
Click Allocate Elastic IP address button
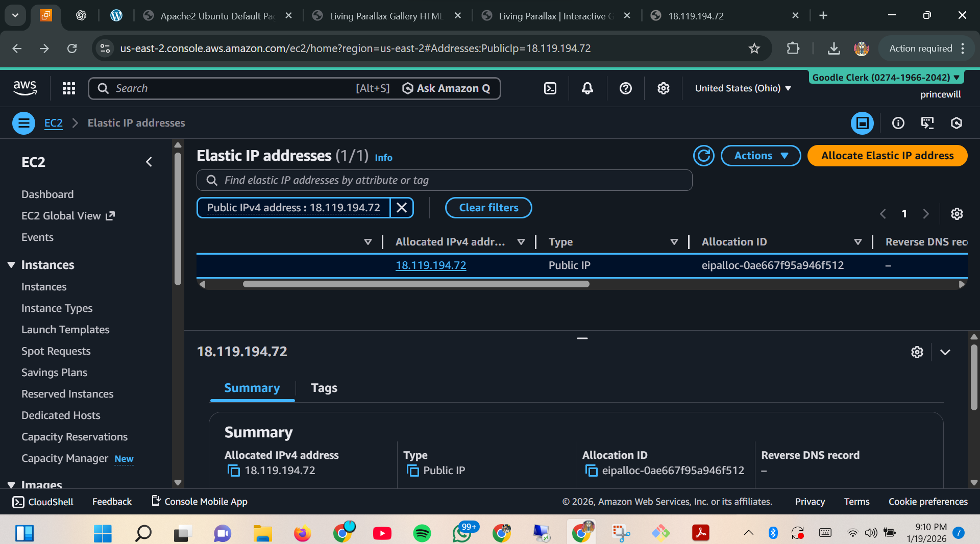tap(887, 156)
